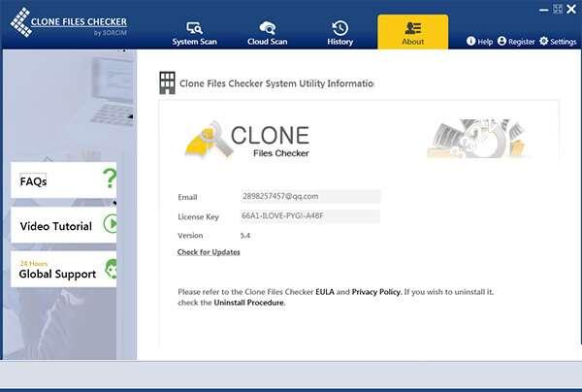Open the Uninstall Procedure link
The image size is (582, 392).
pyautogui.click(x=248, y=303)
